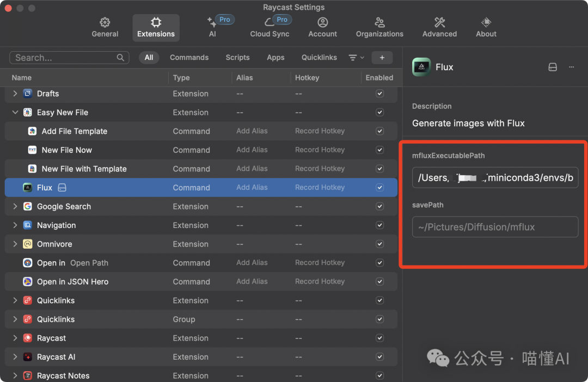This screenshot has width=588, height=382.
Task: Click the Search extensions field
Action: [69, 58]
